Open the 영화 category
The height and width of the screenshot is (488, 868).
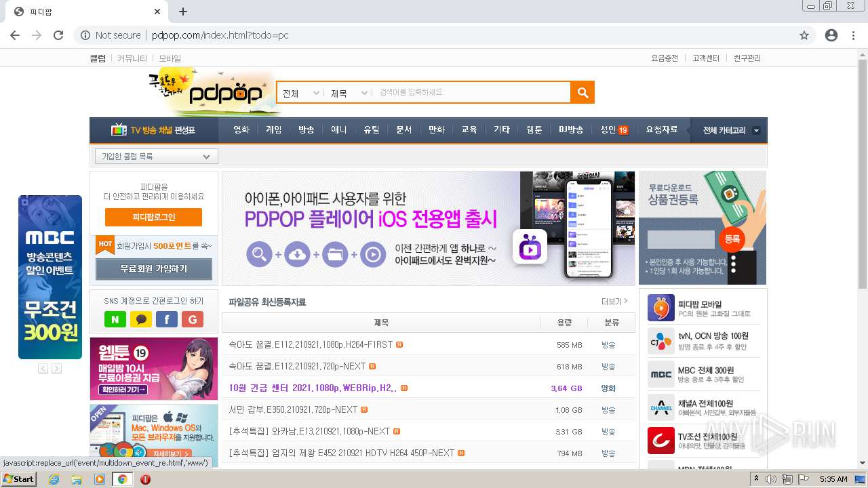241,129
